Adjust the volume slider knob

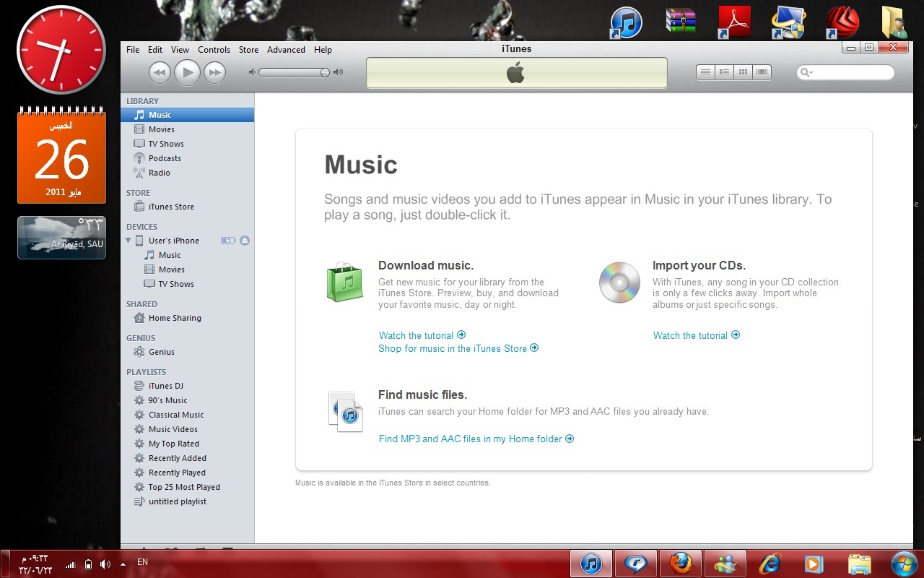pyautogui.click(x=325, y=72)
